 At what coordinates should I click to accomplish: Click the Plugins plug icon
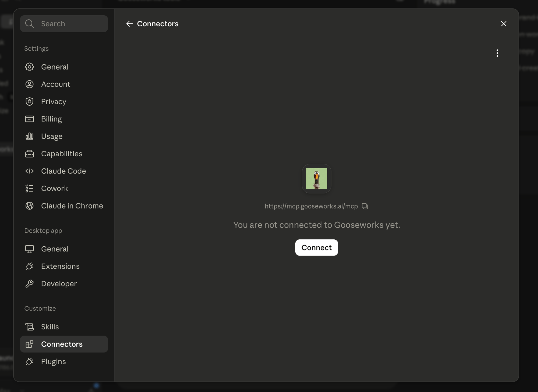29,362
